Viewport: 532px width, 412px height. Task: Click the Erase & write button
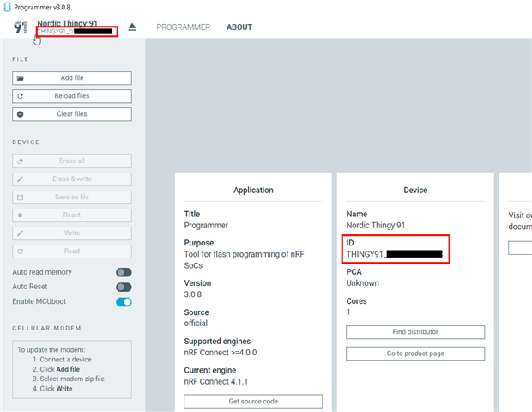click(72, 179)
